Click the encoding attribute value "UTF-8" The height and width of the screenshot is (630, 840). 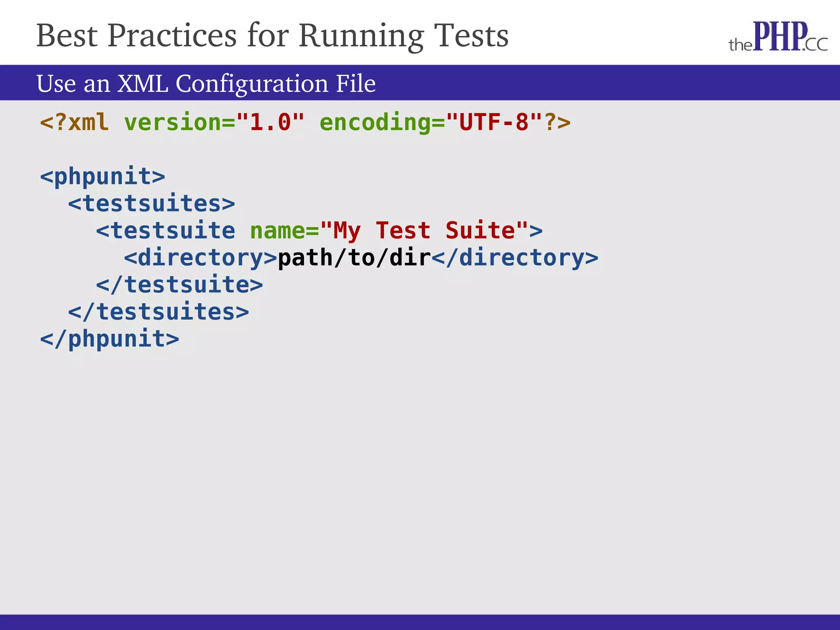click(494, 122)
